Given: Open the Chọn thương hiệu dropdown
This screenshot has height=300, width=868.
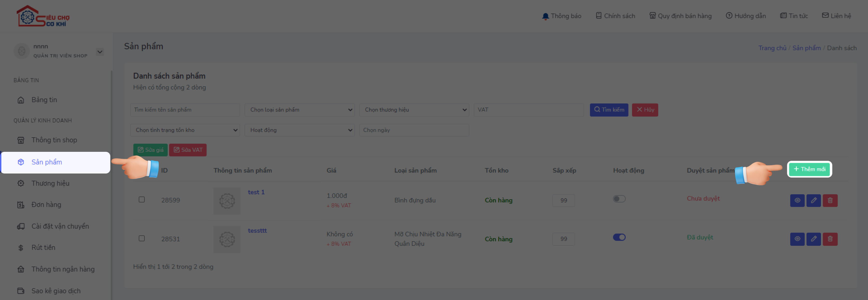Looking at the screenshot, I should [414, 110].
